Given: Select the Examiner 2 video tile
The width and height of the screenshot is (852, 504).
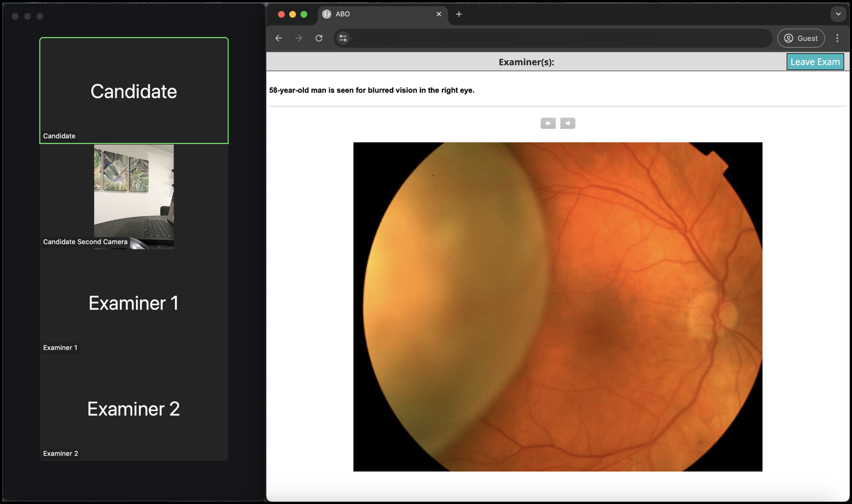Looking at the screenshot, I should pos(134,408).
